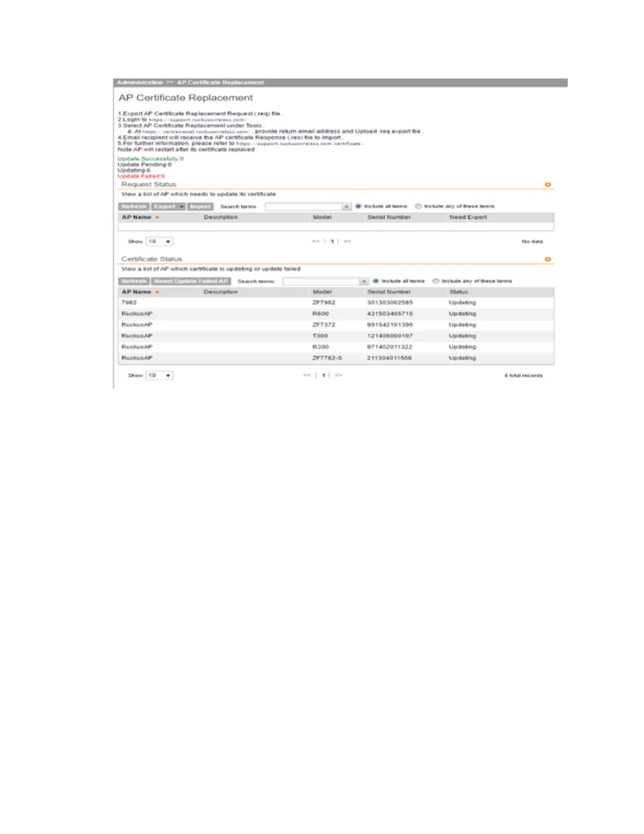The height and width of the screenshot is (834, 644).
Task: Open the Show rows dropdown under Certificate Status
Action: 159,375
